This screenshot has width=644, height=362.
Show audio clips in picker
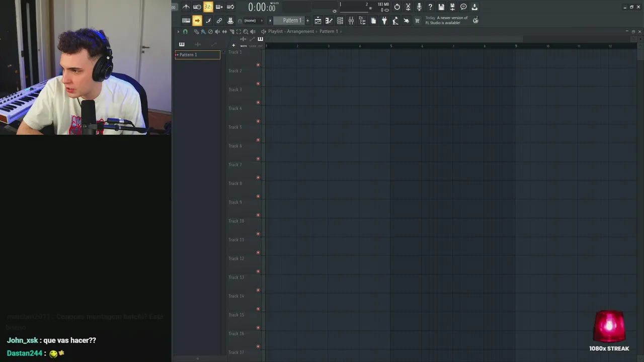(x=198, y=44)
